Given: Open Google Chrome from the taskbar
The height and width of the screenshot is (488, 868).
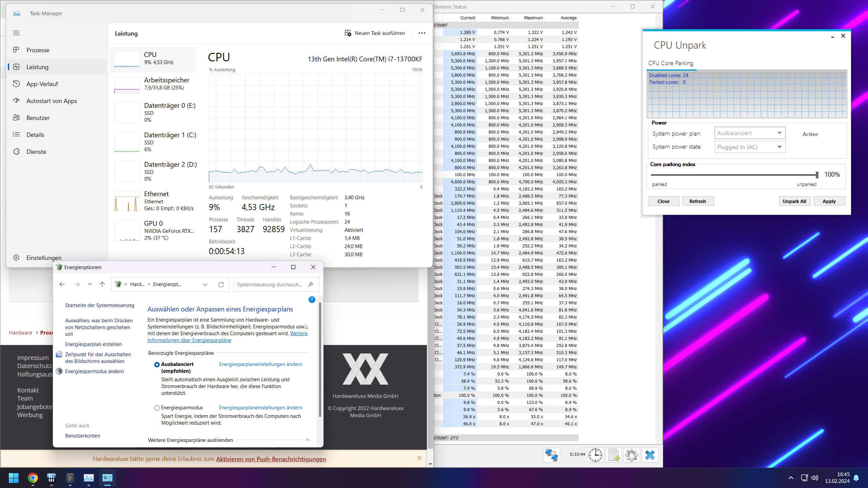Looking at the screenshot, I should 33,478.
